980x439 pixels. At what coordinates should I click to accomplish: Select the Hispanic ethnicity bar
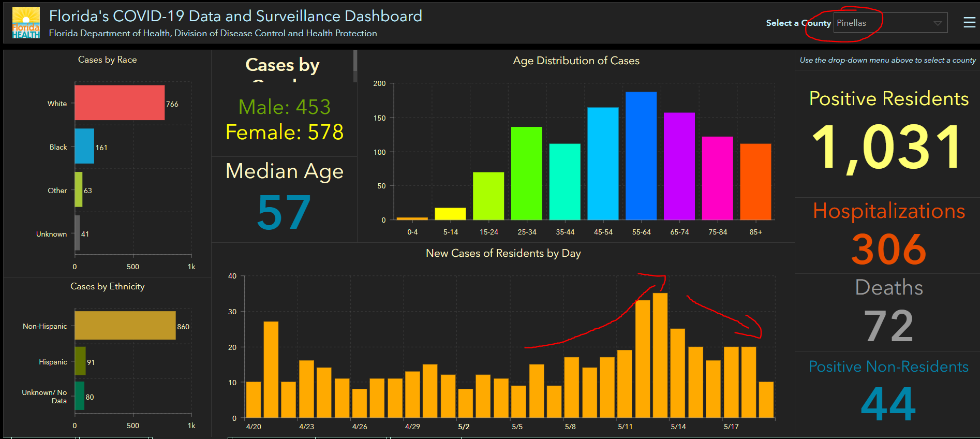(80, 361)
